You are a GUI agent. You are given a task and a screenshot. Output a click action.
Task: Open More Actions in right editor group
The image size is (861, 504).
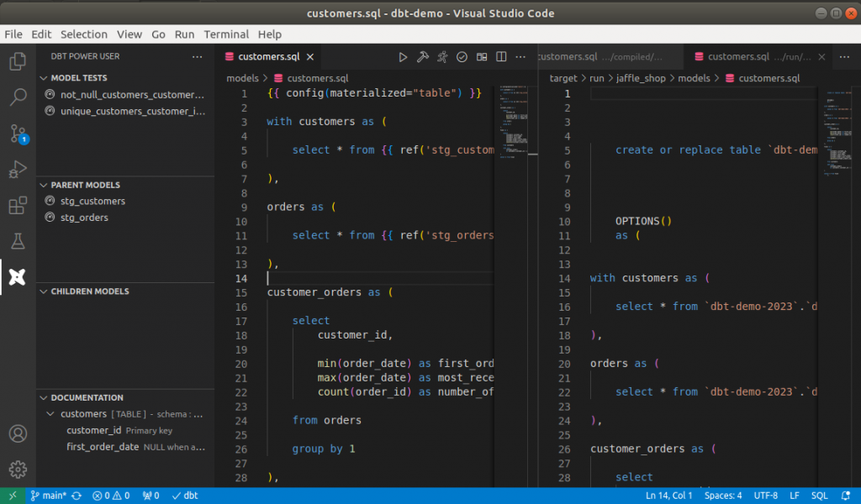coord(844,57)
